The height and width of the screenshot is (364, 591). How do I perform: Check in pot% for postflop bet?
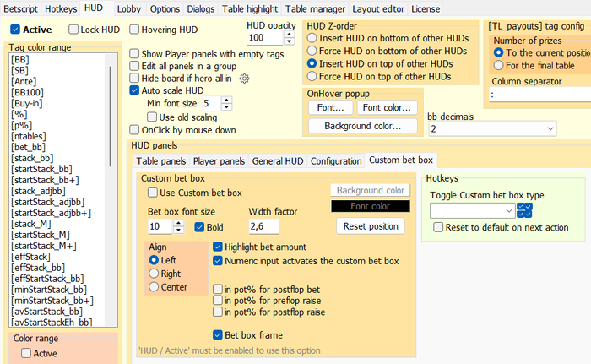218,290
